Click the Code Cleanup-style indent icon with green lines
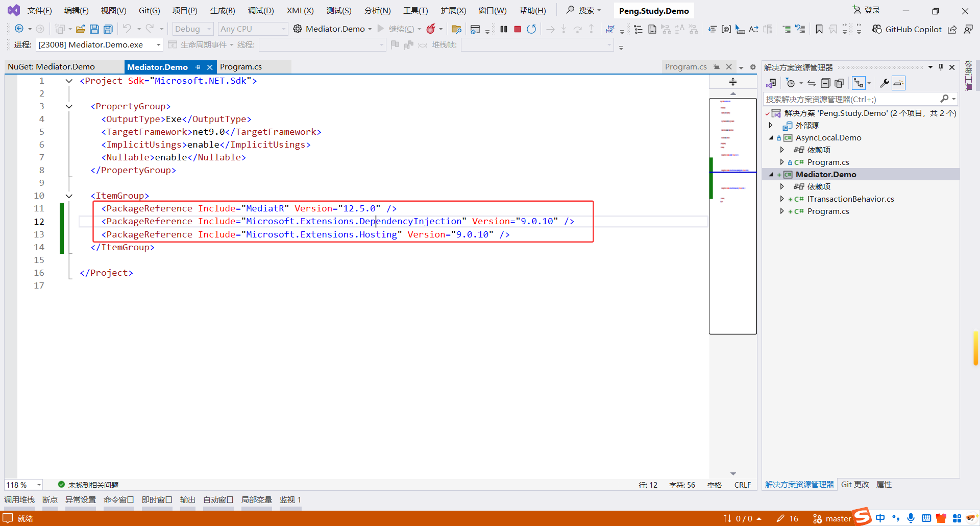 tap(787, 29)
